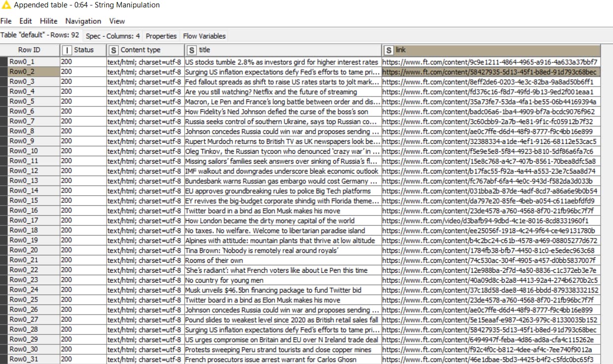The image size is (613, 364).
Task: Open the View menu
Action: pyautogui.click(x=117, y=21)
